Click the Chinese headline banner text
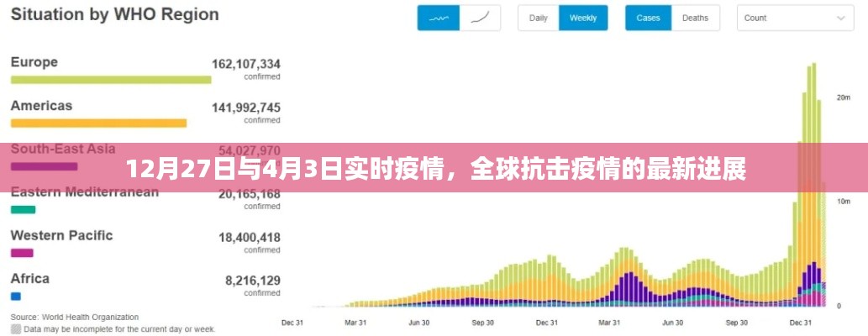 coord(436,170)
